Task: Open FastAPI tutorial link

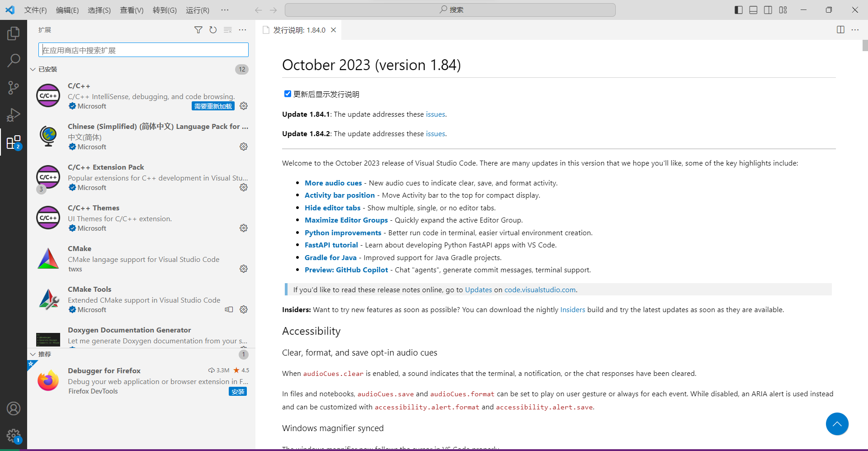Action: pyautogui.click(x=331, y=245)
